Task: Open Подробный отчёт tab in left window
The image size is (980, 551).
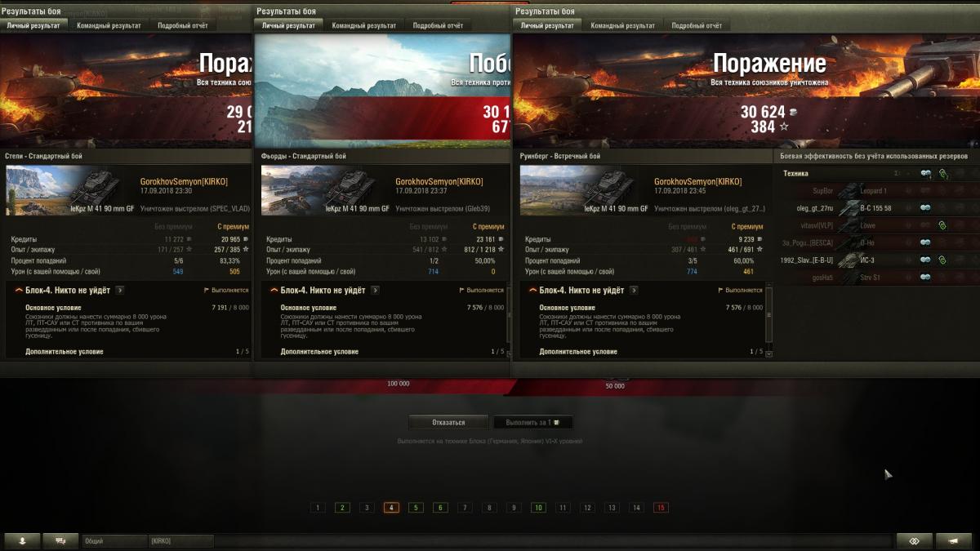Action: 181,25
